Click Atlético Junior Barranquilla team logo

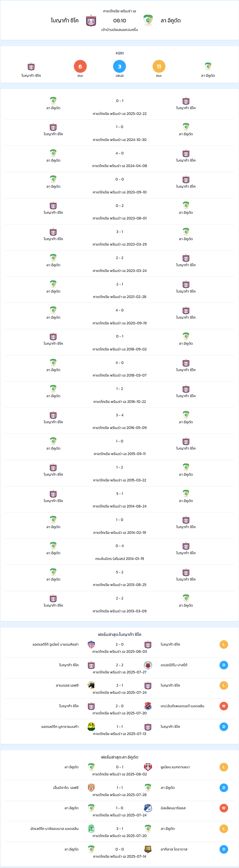click(x=91, y=644)
